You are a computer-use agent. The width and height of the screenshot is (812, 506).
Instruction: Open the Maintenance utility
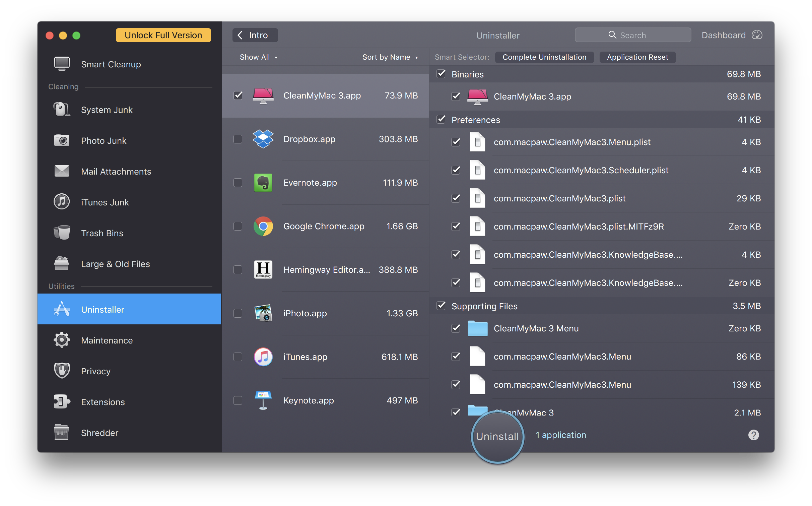107,340
